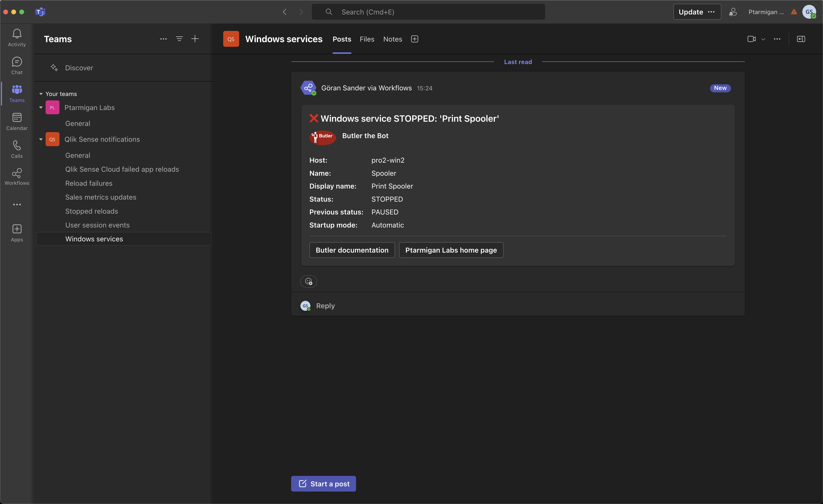This screenshot has width=823, height=504.
Task: Open people status icon in title bar
Action: [733, 12]
